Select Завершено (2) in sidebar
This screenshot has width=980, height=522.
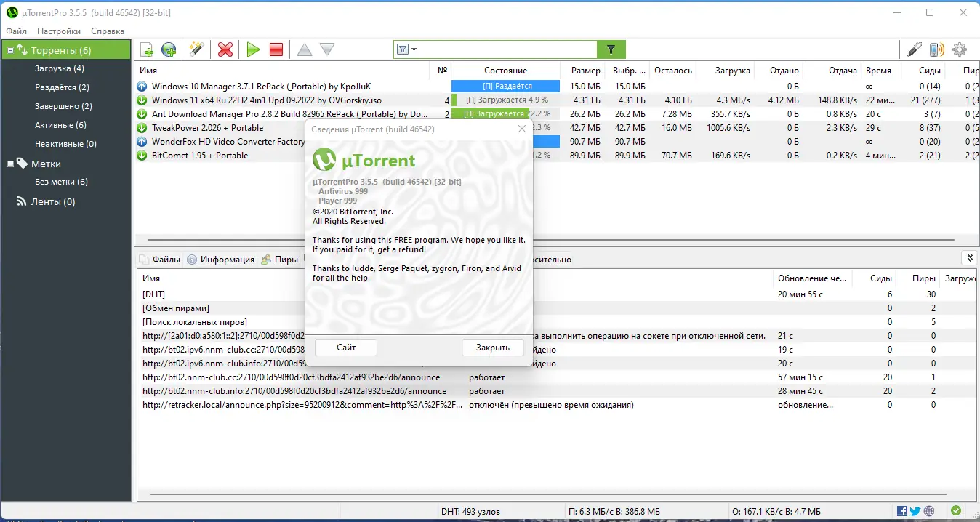coord(63,106)
